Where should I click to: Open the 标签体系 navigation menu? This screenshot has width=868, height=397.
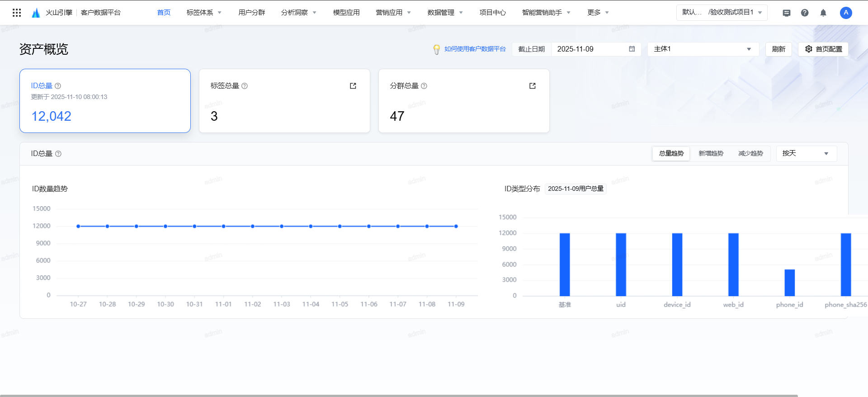tap(204, 13)
